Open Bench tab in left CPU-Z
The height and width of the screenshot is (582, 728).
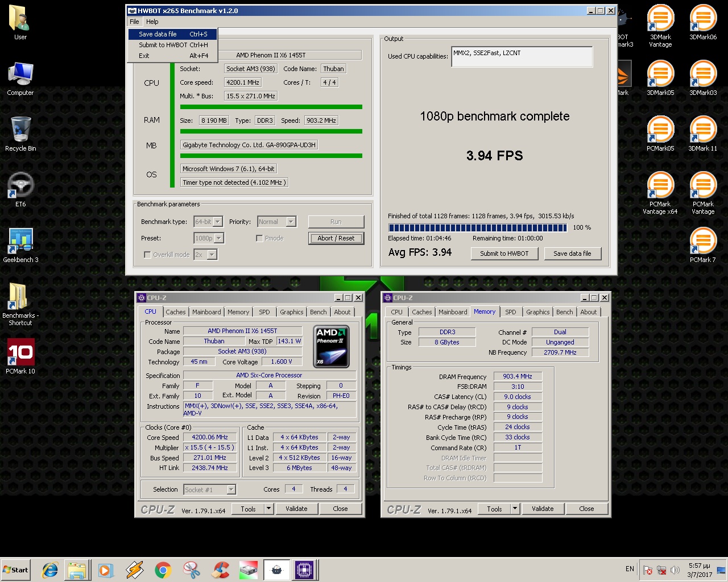click(x=318, y=312)
